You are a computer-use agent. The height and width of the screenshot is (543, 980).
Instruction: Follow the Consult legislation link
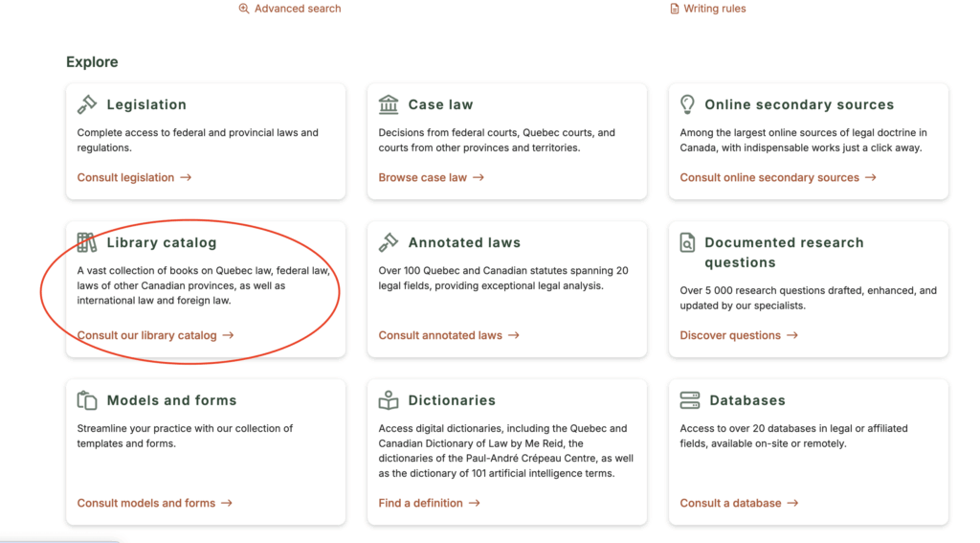pyautogui.click(x=134, y=177)
